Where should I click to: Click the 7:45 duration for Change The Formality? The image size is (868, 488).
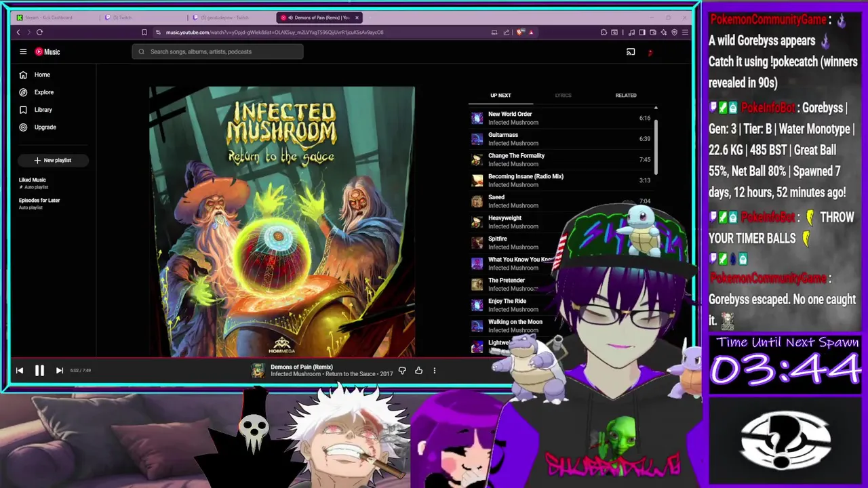click(x=645, y=160)
